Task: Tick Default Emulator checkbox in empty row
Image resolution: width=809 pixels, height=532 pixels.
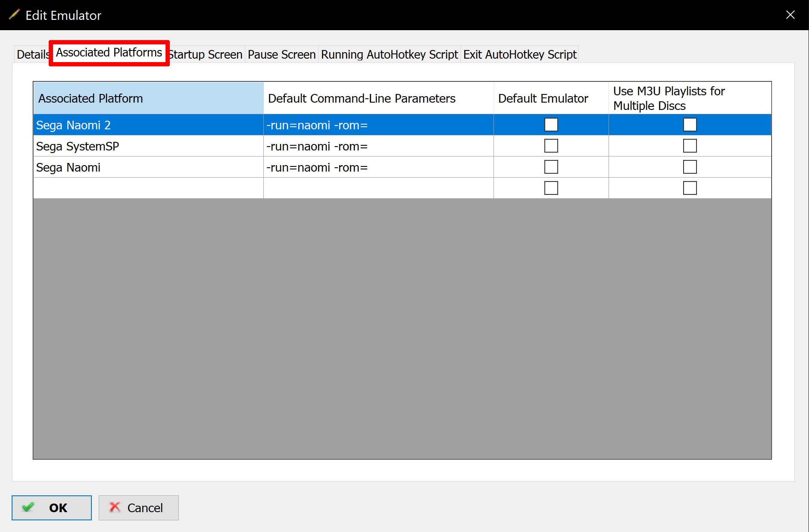Action: pos(551,188)
